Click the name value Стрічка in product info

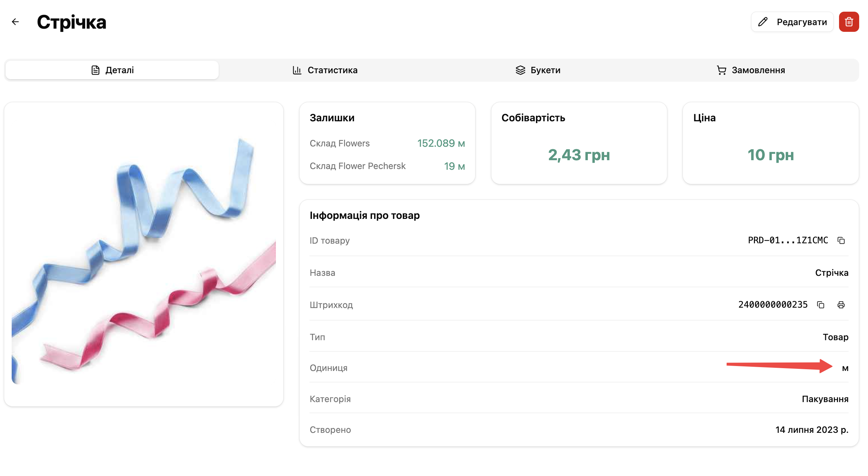pos(832,273)
